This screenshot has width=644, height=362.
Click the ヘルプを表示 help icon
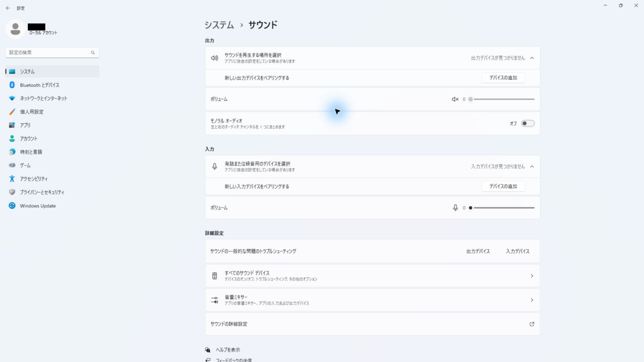click(x=208, y=350)
